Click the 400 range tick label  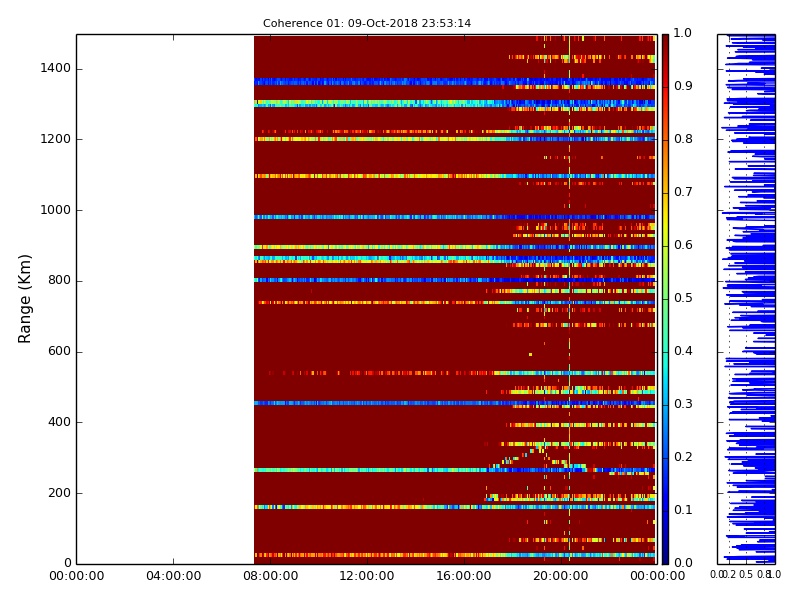click(x=59, y=422)
